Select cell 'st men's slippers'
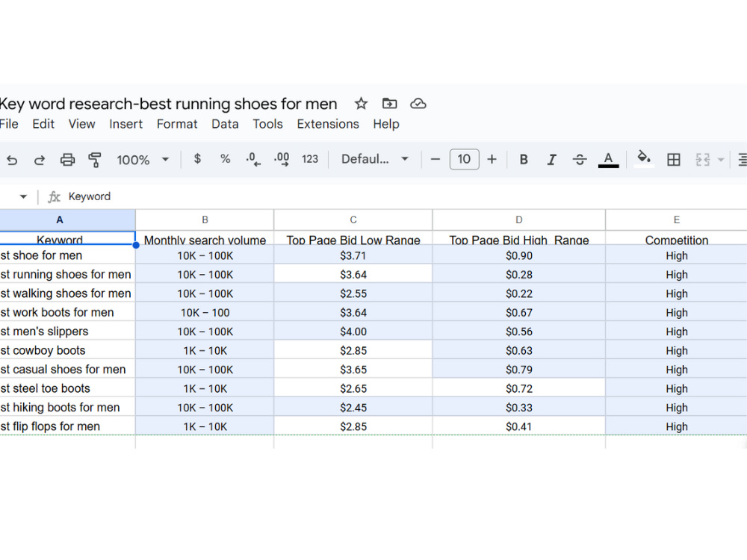Viewport: 747px width, 560px height. [x=67, y=332]
